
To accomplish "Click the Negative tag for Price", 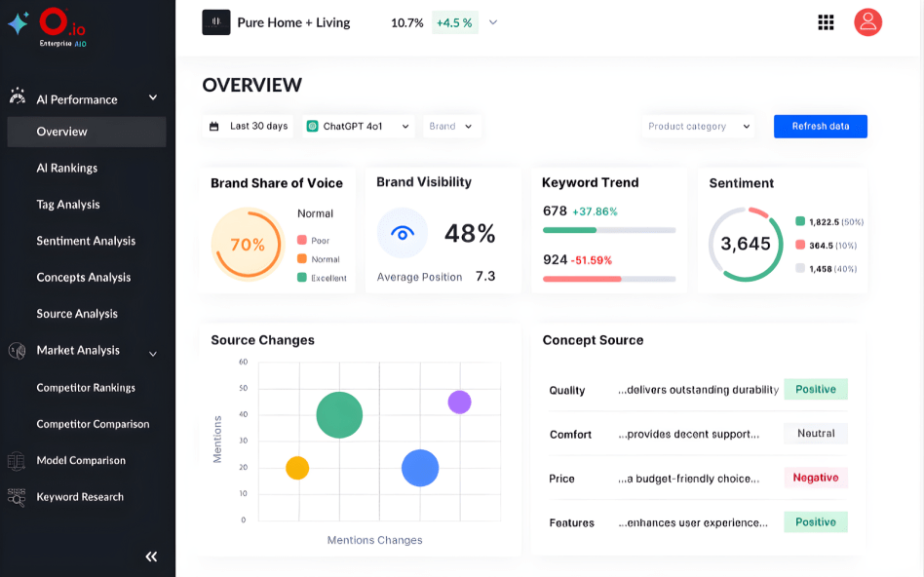I will pyautogui.click(x=816, y=478).
